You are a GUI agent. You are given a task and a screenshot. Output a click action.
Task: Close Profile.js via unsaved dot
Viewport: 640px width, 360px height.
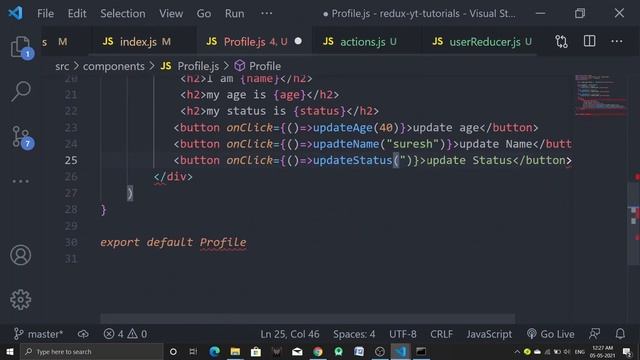tap(298, 41)
